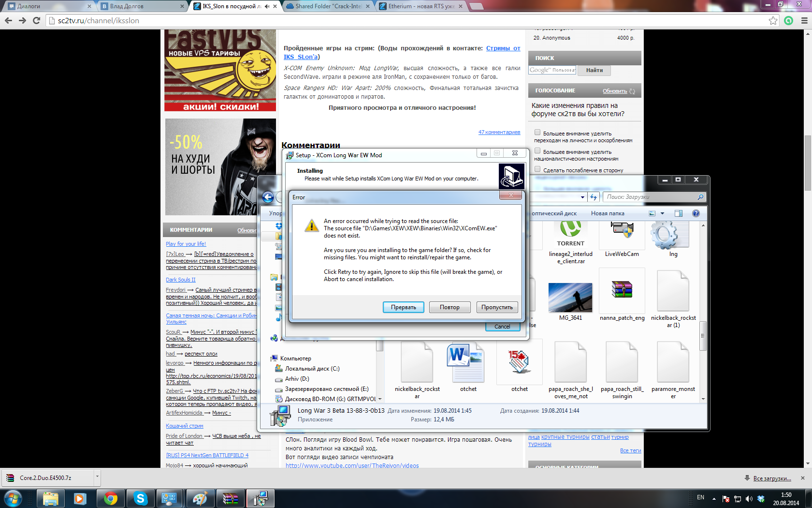
Task: Open the Chrome menu hamburger icon
Action: [x=804, y=20]
